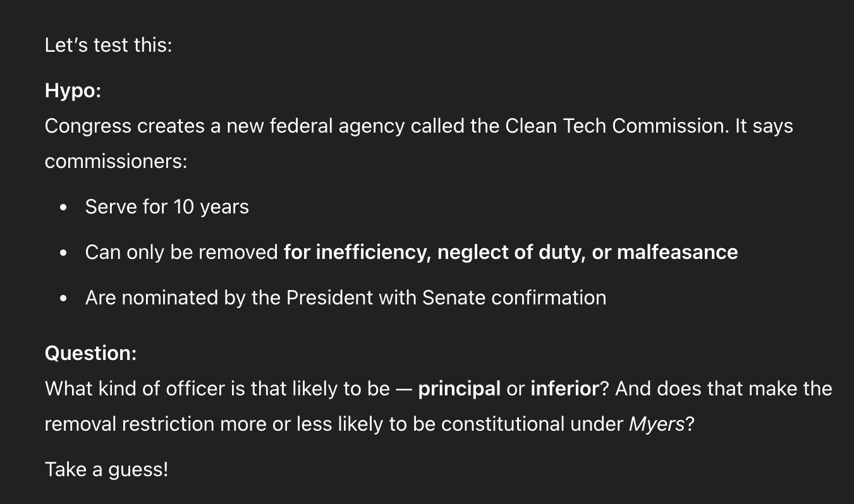Click the bold word 'inferior'

(x=564, y=388)
